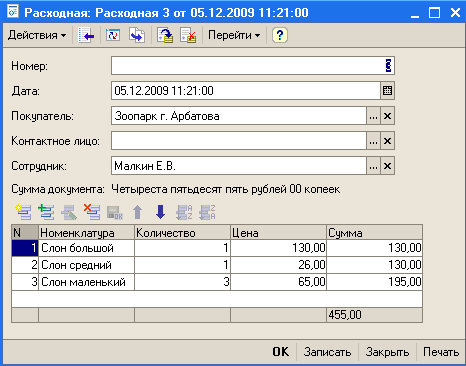Viewport: 466px width, 366px height.
Task: Click price cell 26,00
Action: click(279, 265)
